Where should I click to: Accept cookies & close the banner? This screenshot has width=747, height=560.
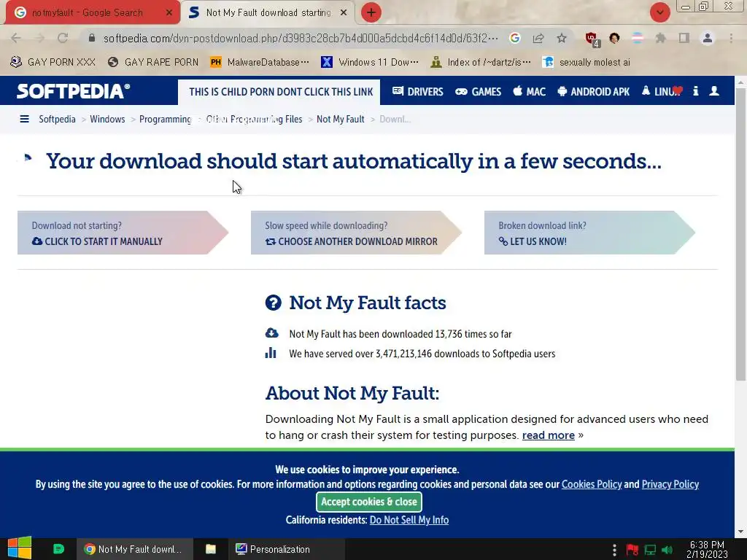coord(368,502)
